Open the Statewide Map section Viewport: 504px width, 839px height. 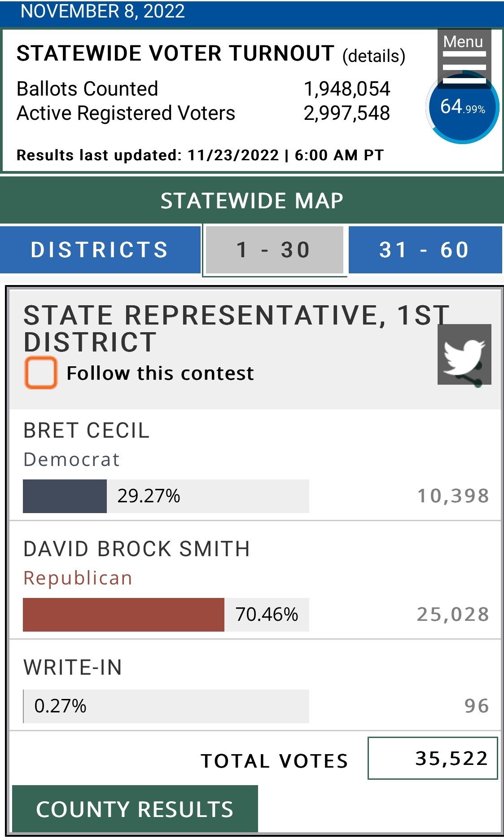click(x=252, y=200)
